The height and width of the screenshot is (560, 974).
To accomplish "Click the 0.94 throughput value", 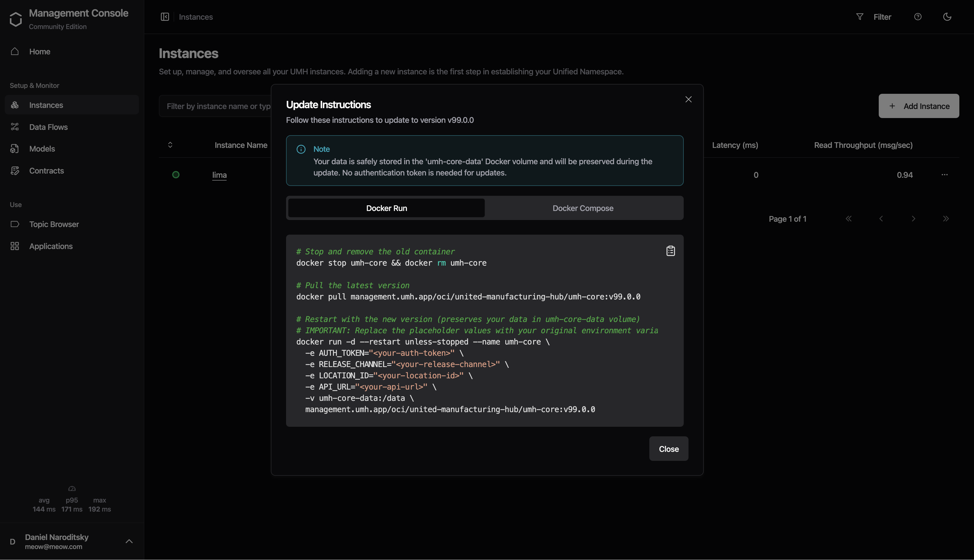I will pos(905,175).
